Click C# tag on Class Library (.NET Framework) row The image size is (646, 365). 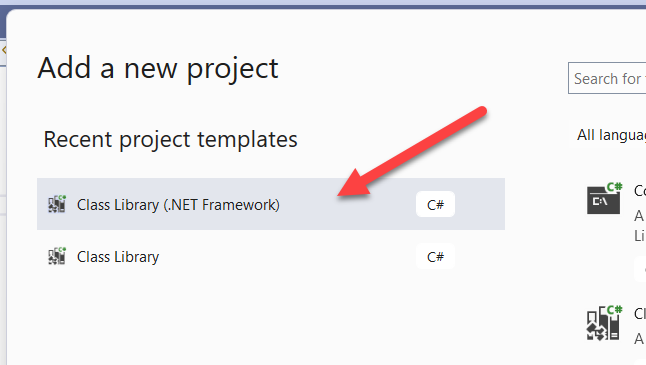435,204
